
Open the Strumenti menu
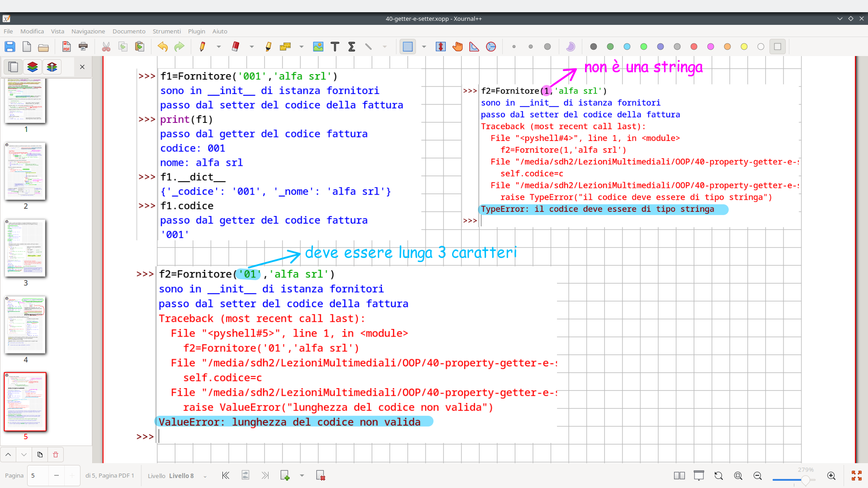coord(166,31)
